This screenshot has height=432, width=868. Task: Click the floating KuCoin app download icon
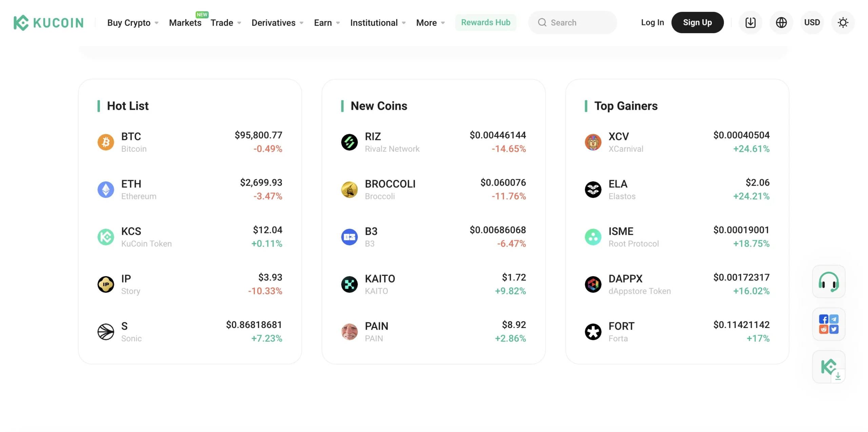coord(829,367)
